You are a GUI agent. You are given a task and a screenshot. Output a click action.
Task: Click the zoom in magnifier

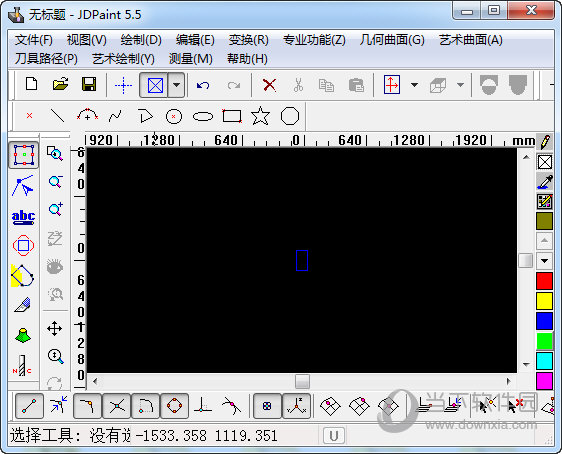(x=56, y=209)
